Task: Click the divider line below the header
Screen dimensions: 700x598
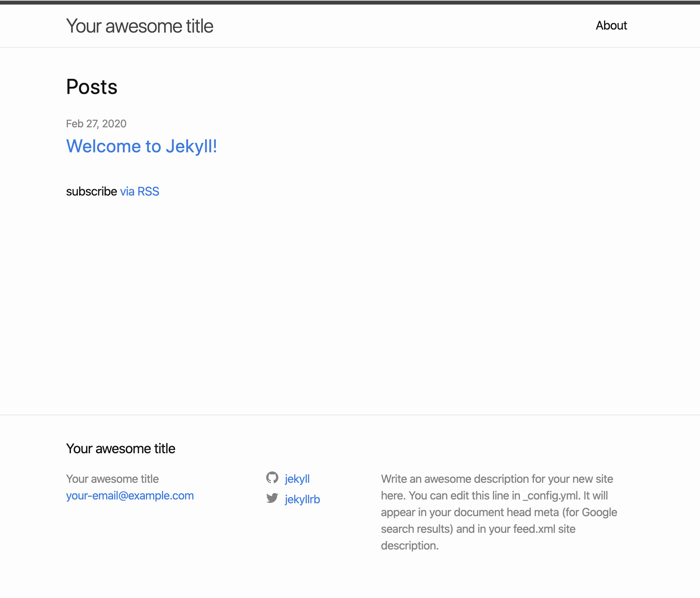Action: (x=350, y=47)
